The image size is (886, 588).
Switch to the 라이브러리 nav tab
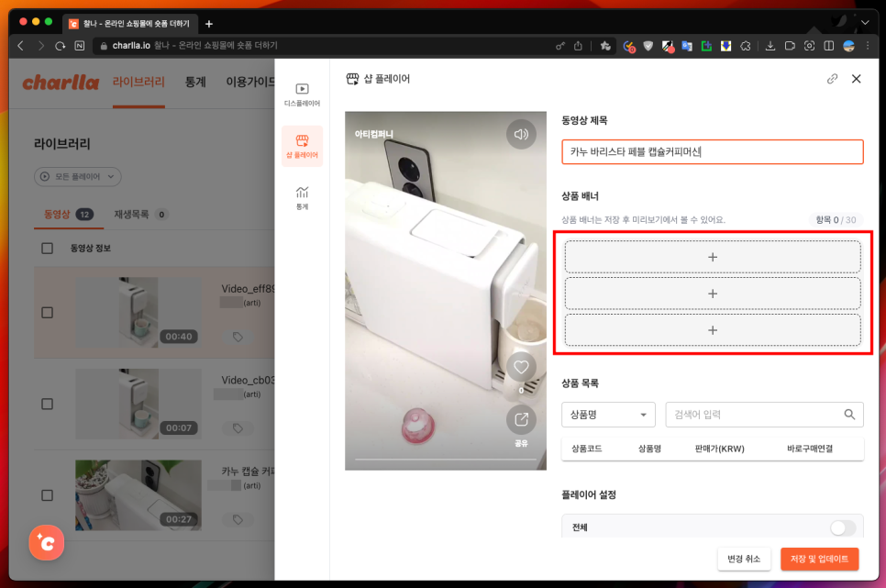138,82
